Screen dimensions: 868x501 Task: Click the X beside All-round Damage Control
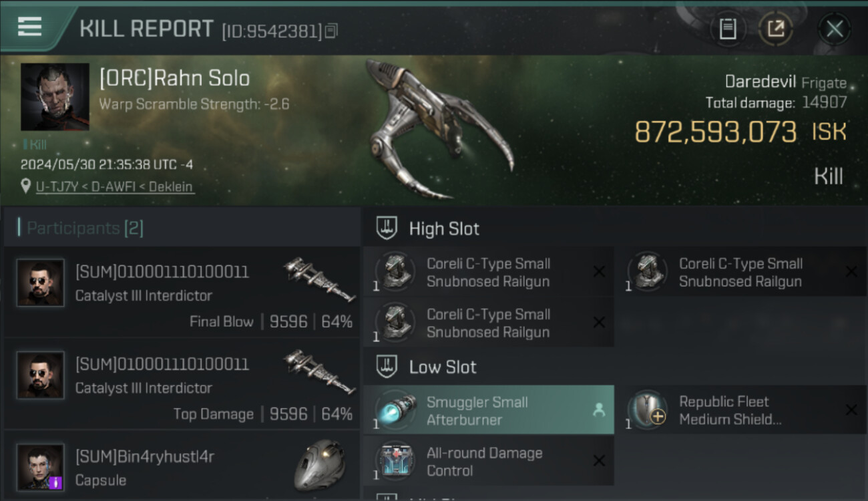click(599, 461)
